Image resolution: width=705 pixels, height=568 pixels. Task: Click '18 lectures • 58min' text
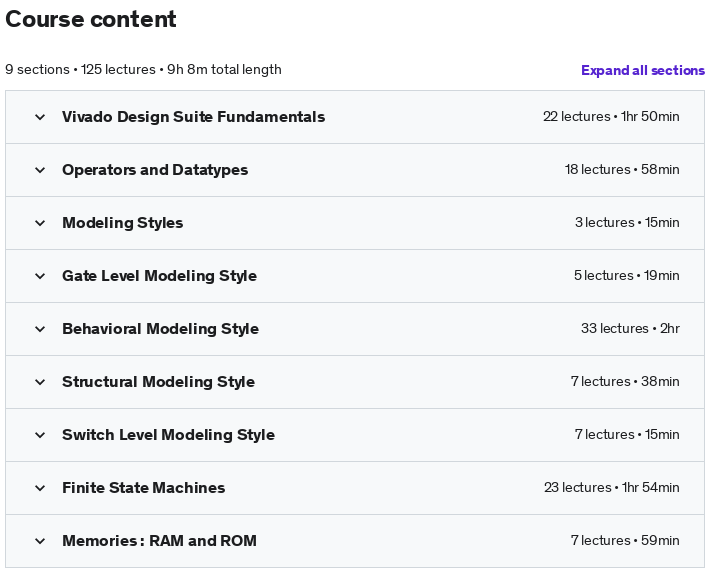[622, 170]
